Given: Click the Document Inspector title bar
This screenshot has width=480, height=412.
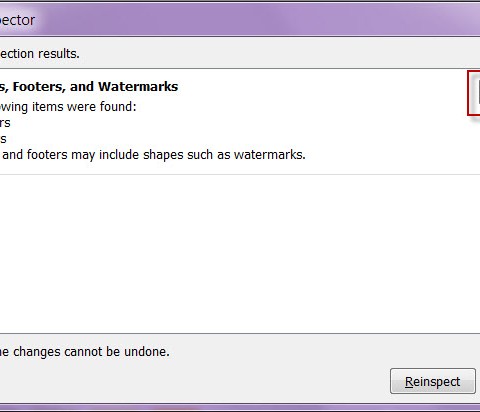Looking at the screenshot, I should pos(240,20).
